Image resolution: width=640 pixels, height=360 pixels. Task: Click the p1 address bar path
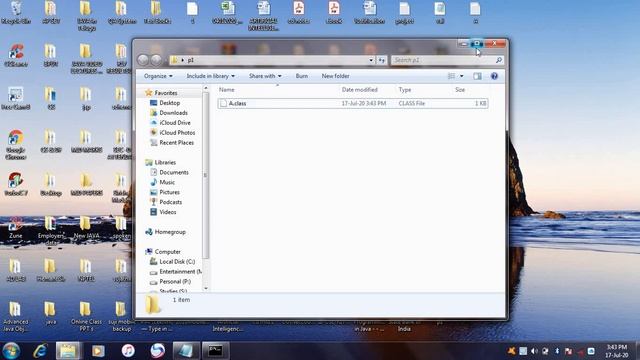coord(191,60)
